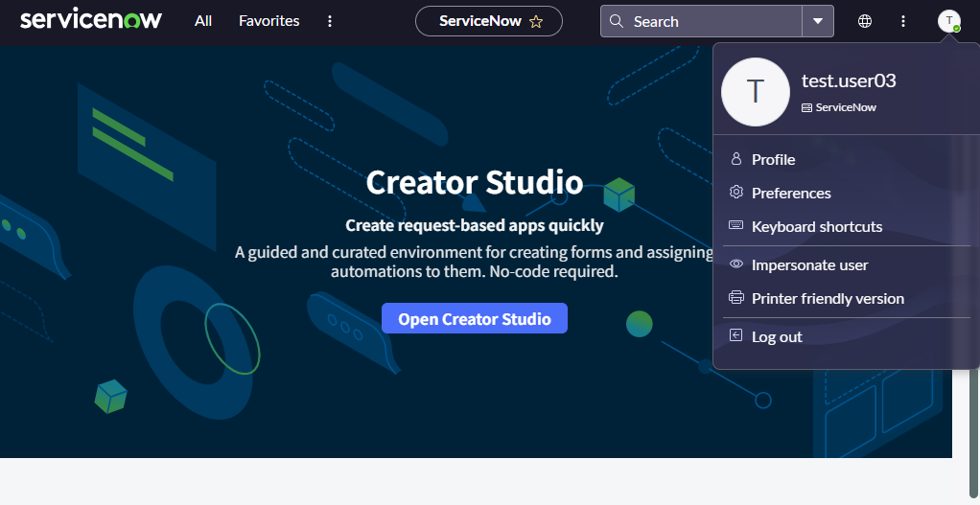Click the Profile person icon
This screenshot has width=980, height=505.
coord(736,158)
